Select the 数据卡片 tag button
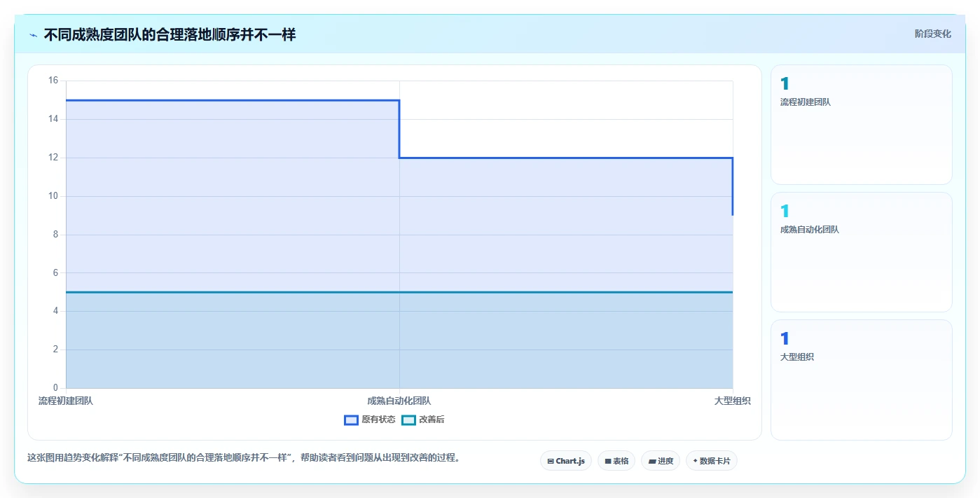 (x=712, y=461)
